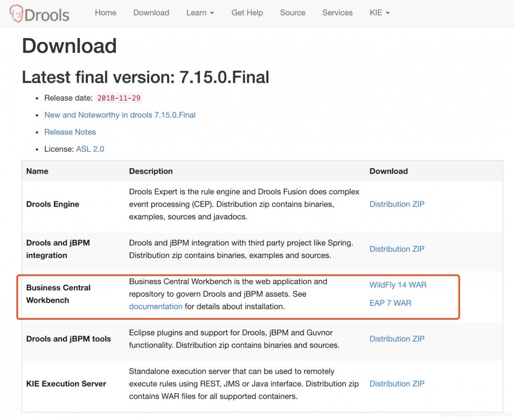Open New and Noteworthy in drools link

(120, 115)
